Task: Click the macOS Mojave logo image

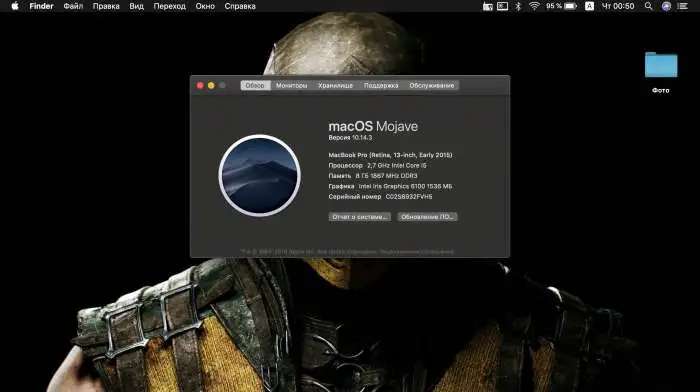Action: 259,175
